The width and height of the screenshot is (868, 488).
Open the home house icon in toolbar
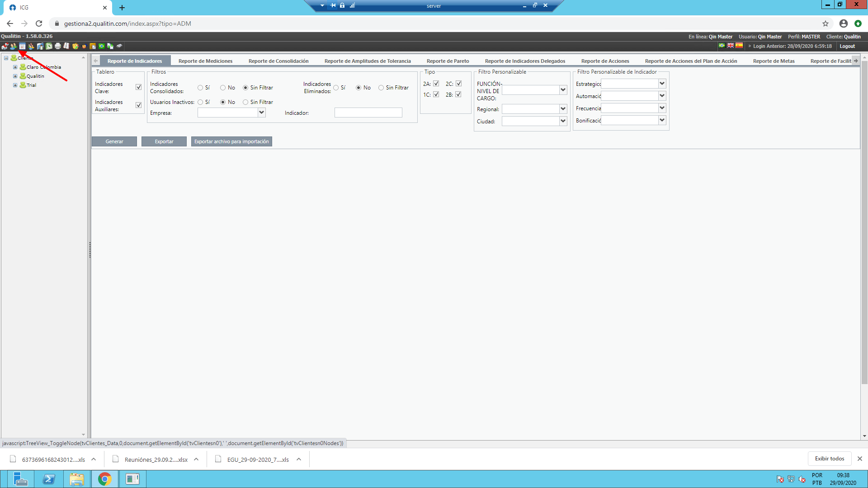click(5, 46)
